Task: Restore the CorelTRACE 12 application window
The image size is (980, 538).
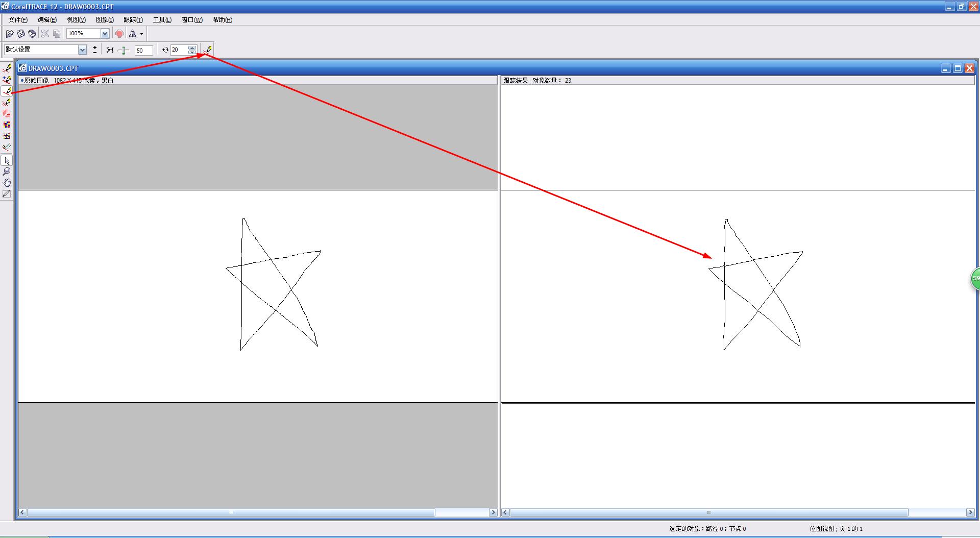Action: (962, 7)
